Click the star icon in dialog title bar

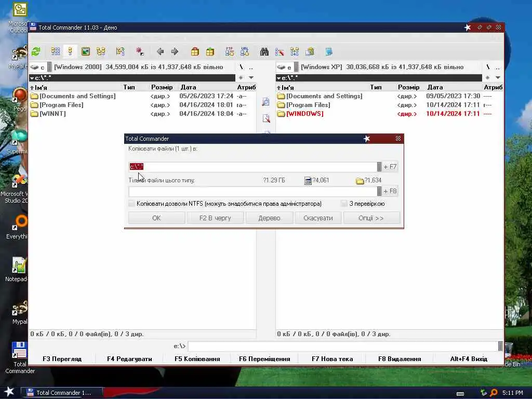(367, 138)
